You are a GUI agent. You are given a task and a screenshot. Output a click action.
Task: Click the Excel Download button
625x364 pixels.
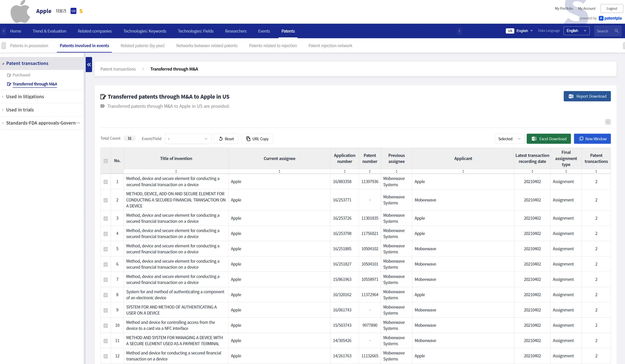tap(549, 139)
